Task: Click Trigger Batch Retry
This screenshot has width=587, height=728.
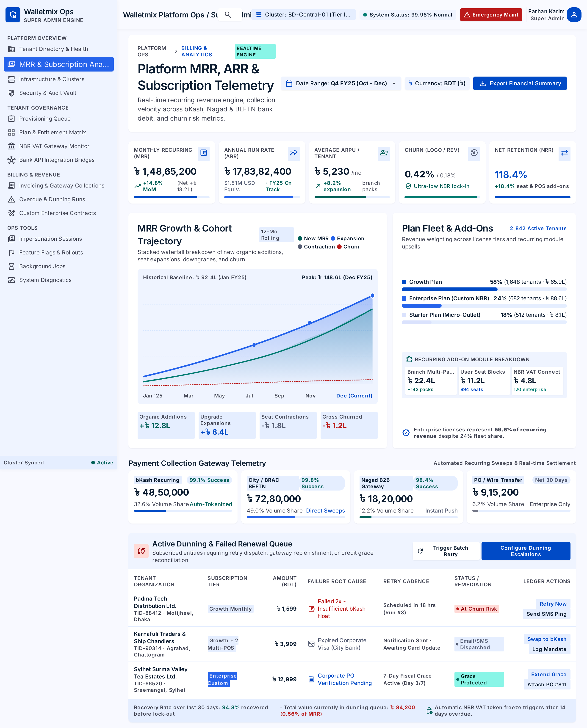Action: (x=446, y=551)
